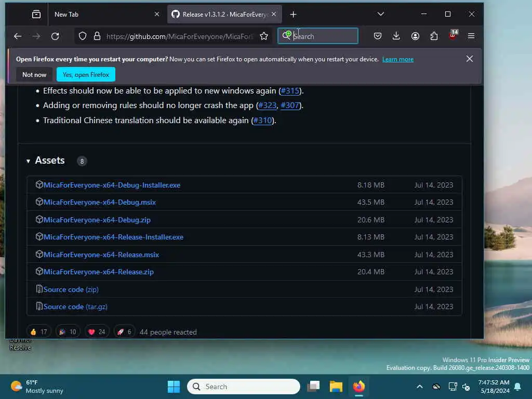Open Firefox View tabs icon
Viewport: 532px width, 399px height.
pos(36,14)
